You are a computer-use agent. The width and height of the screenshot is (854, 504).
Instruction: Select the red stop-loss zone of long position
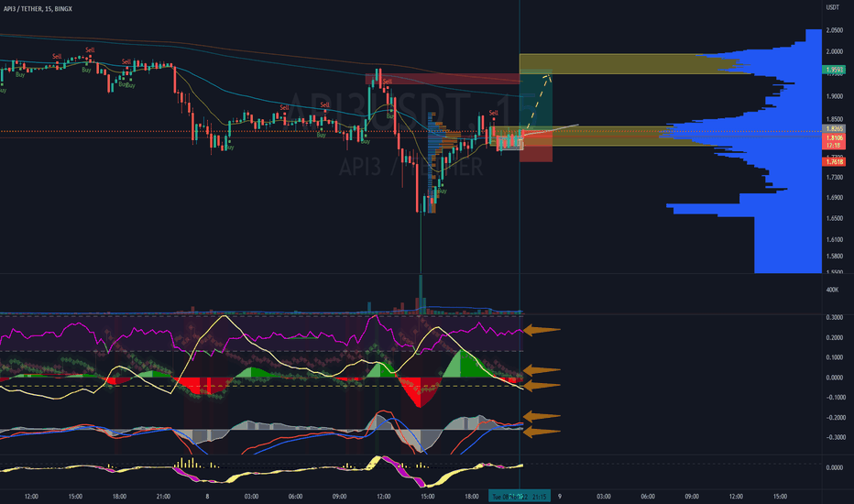pyautogui.click(x=536, y=146)
